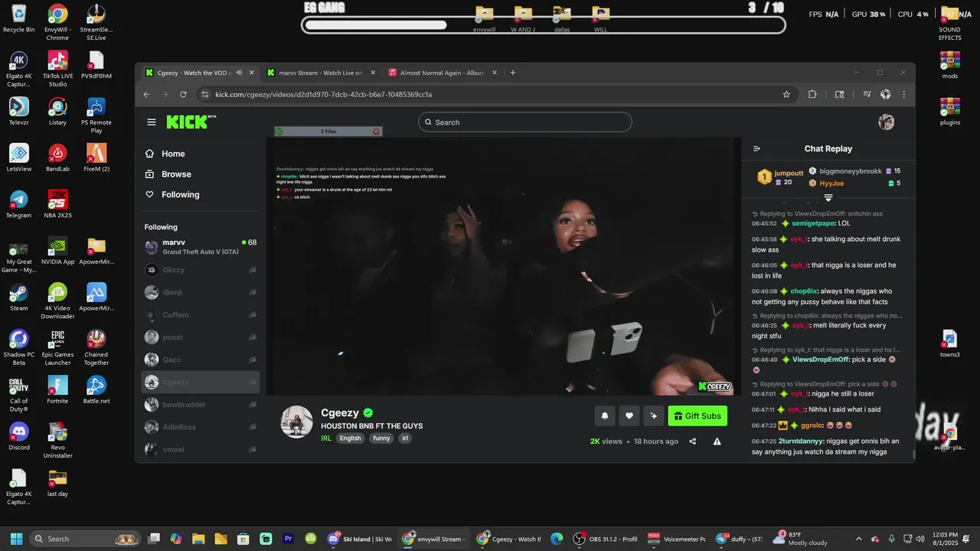980x551 pixels.
Task: Click the EG GANG progress bar overlay
Action: click(x=544, y=25)
